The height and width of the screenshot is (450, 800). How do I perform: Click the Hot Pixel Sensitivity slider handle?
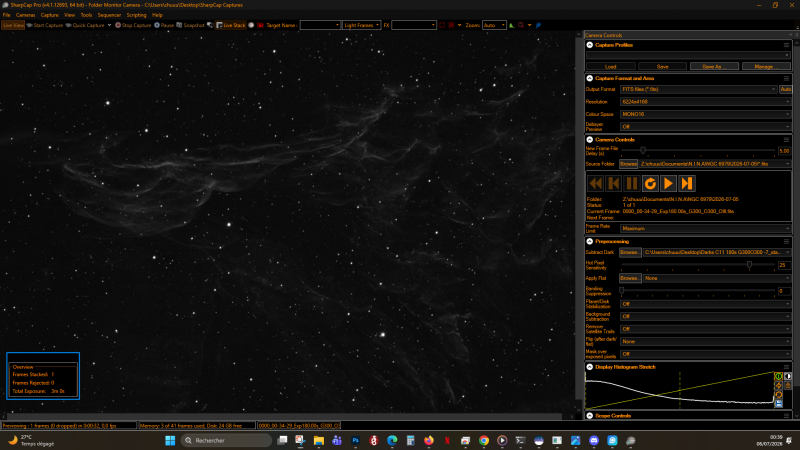point(749,264)
